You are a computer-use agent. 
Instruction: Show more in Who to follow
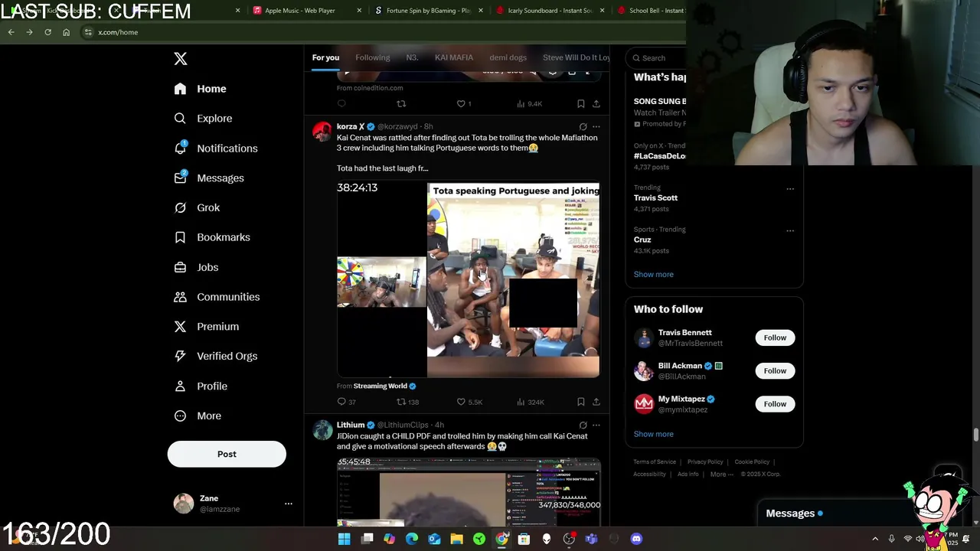pyautogui.click(x=653, y=434)
